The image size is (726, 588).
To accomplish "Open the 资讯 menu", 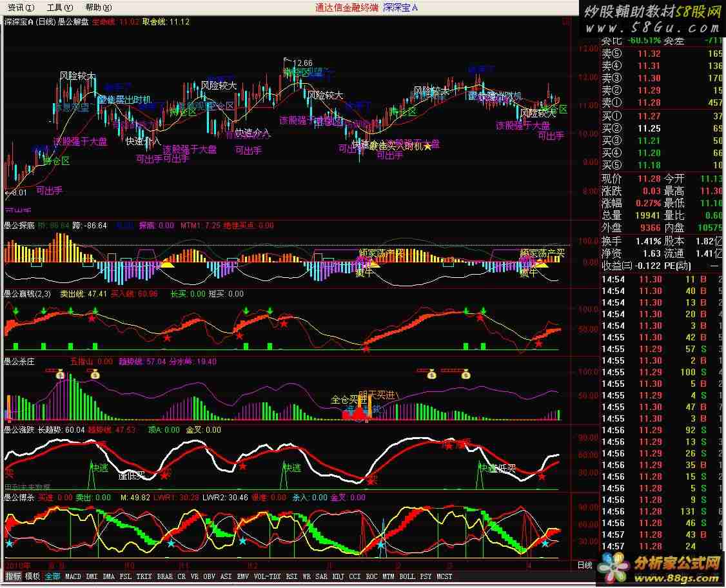I will click(x=21, y=7).
